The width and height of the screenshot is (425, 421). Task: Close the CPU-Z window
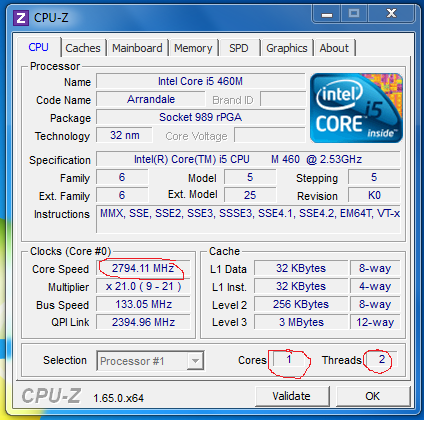(x=391, y=14)
